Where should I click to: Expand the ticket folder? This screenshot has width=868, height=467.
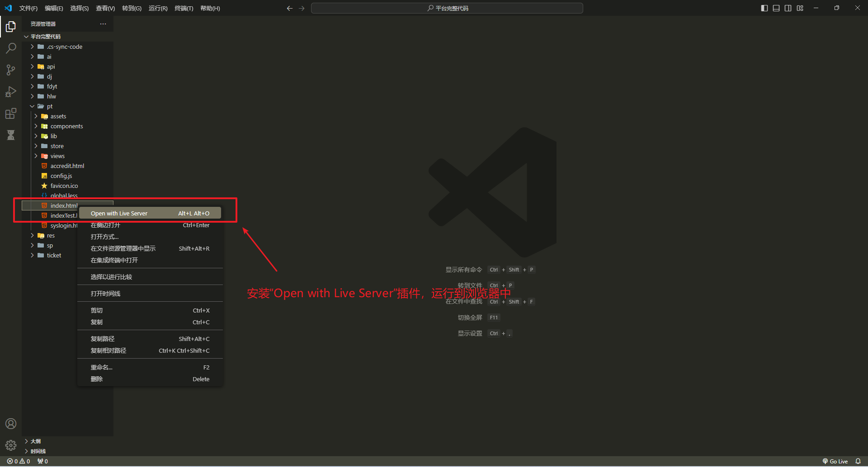click(50, 255)
